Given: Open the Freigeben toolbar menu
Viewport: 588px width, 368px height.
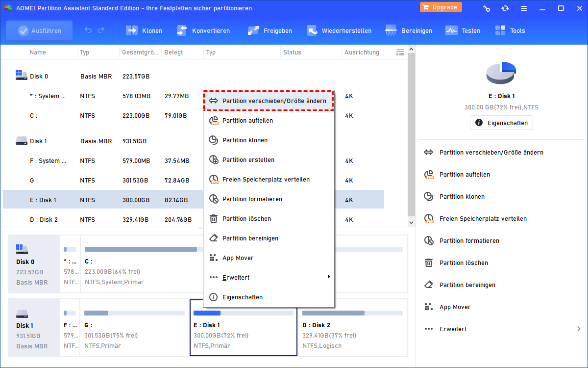Looking at the screenshot, I should tap(270, 30).
